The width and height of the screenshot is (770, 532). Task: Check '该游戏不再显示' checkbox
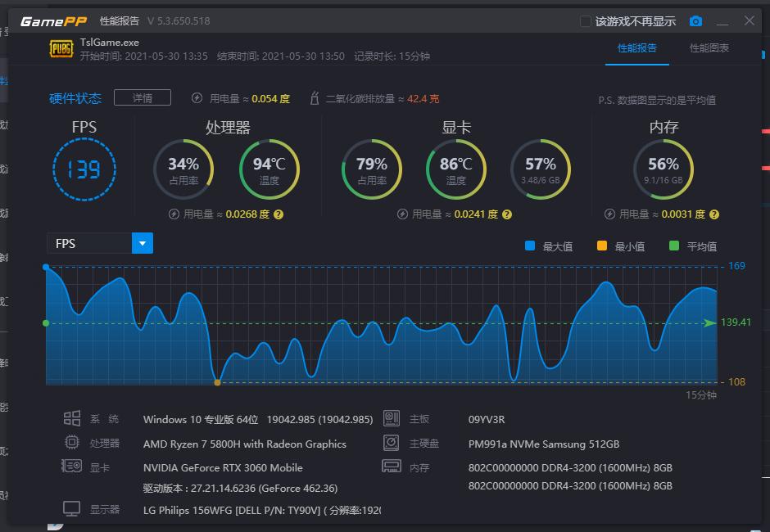click(586, 21)
